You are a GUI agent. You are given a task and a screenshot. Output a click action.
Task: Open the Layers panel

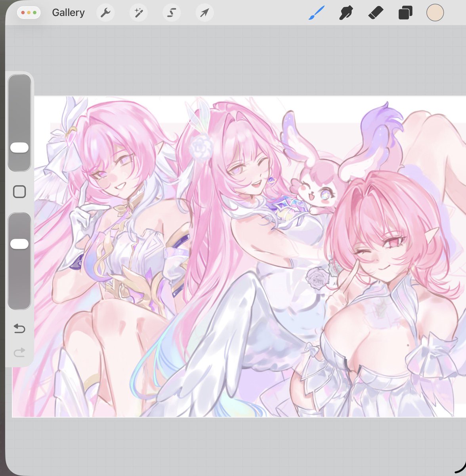405,13
